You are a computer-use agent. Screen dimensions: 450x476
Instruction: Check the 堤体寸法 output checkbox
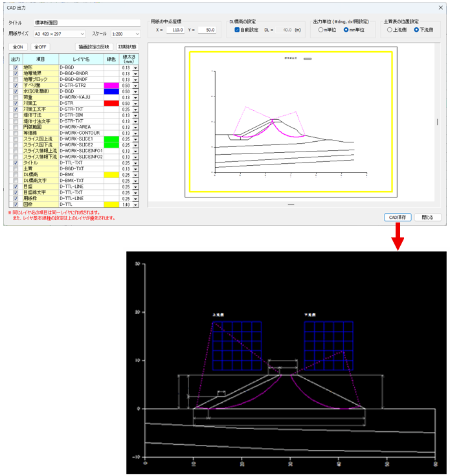click(x=16, y=115)
